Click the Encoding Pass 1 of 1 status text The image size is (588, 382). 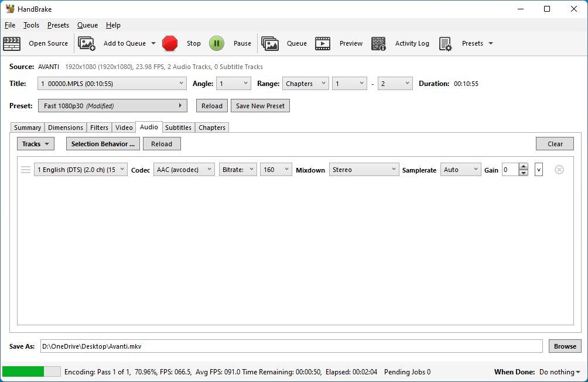coord(97,372)
